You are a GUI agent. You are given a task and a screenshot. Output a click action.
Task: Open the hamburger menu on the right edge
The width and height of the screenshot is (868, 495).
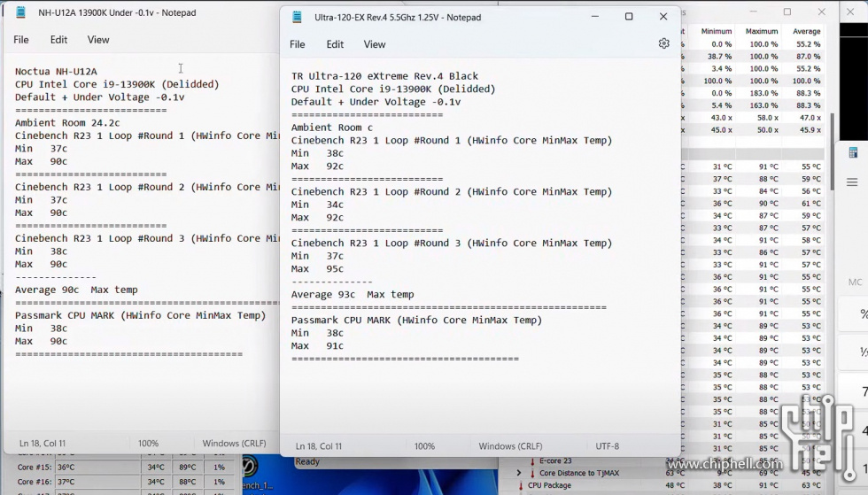tap(852, 182)
